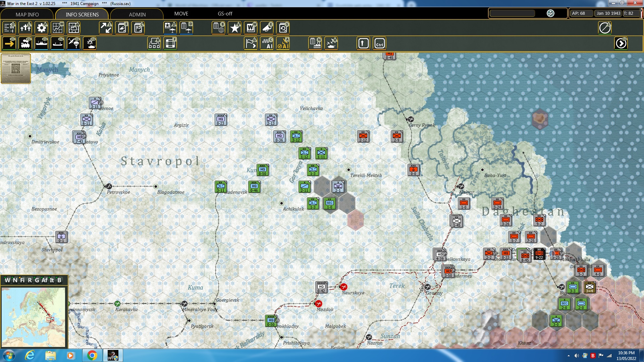Screen dimensions: 644x362
Task: Toggle the Fi filter on minimap panel
Action: pos(22,280)
